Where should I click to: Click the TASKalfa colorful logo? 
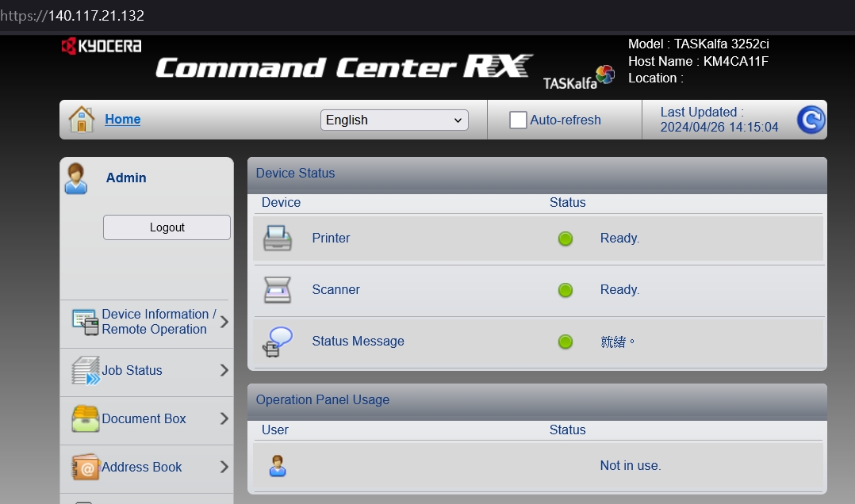click(579, 78)
